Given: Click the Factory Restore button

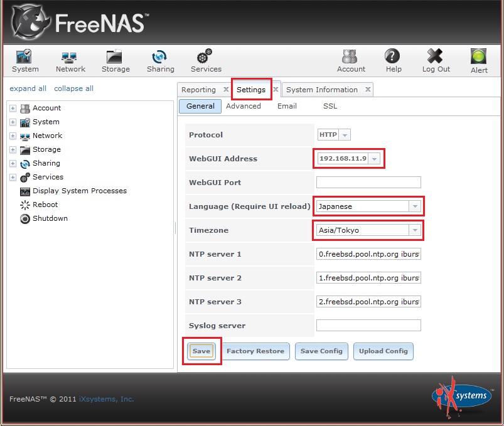Looking at the screenshot, I should [x=255, y=351].
